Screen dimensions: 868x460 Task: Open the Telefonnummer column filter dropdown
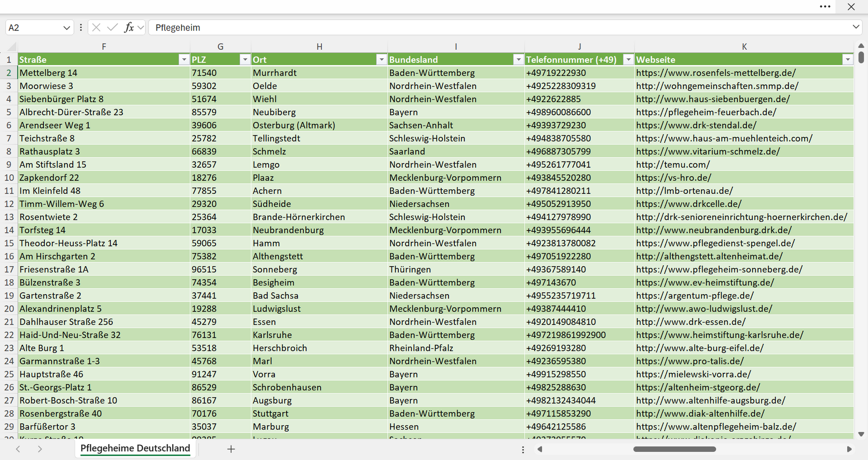(x=628, y=59)
